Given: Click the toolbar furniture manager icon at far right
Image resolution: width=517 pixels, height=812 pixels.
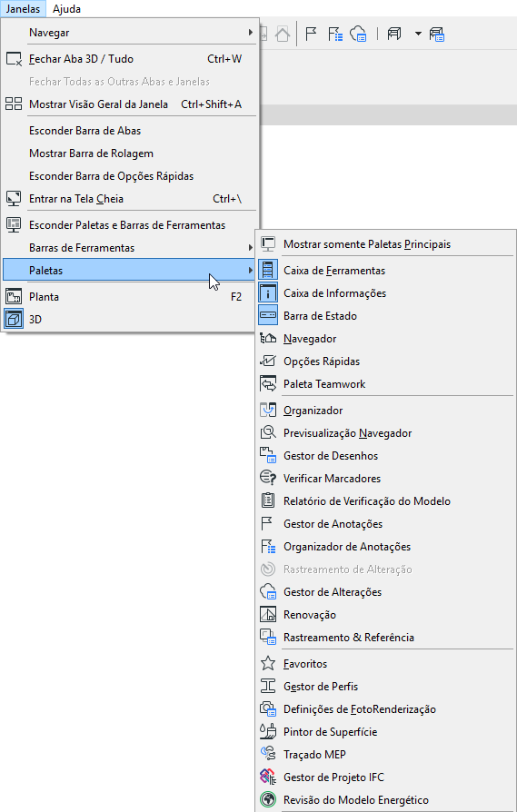Looking at the screenshot, I should click(x=437, y=35).
